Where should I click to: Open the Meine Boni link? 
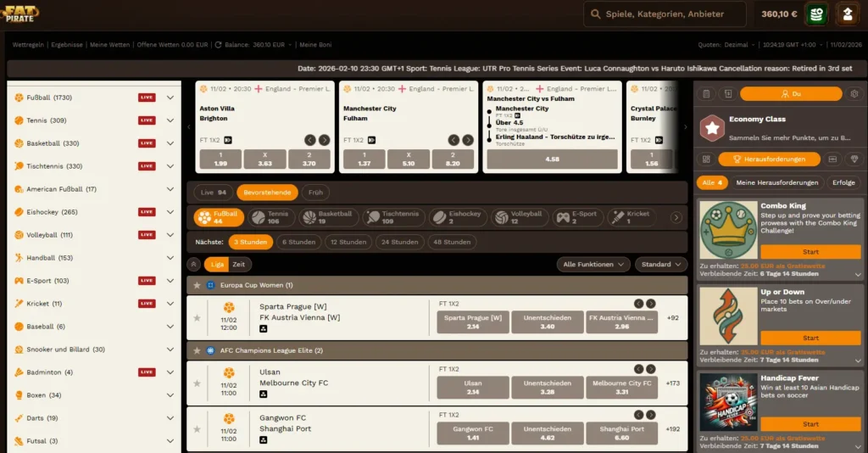[x=315, y=45]
